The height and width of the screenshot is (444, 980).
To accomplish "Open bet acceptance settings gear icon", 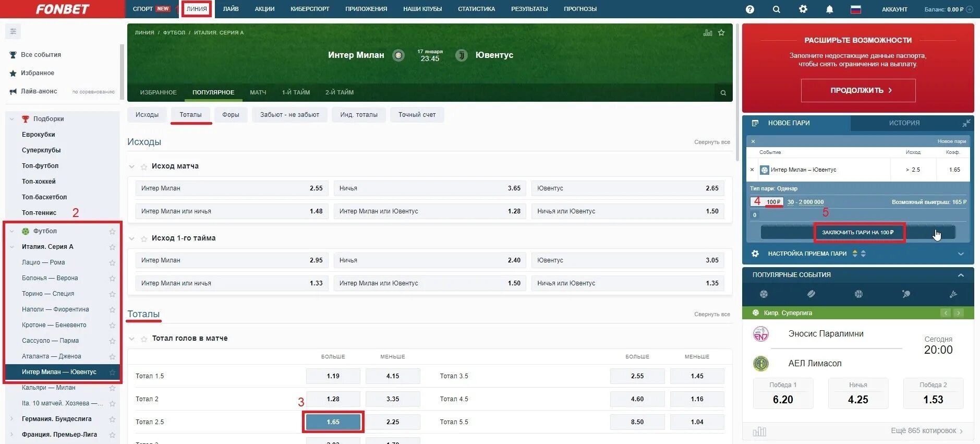I will [755, 254].
